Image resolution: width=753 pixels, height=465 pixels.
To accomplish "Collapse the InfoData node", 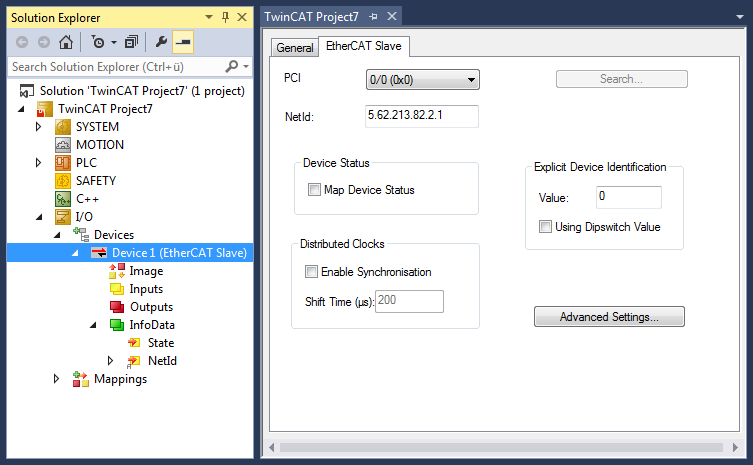I will [93, 325].
